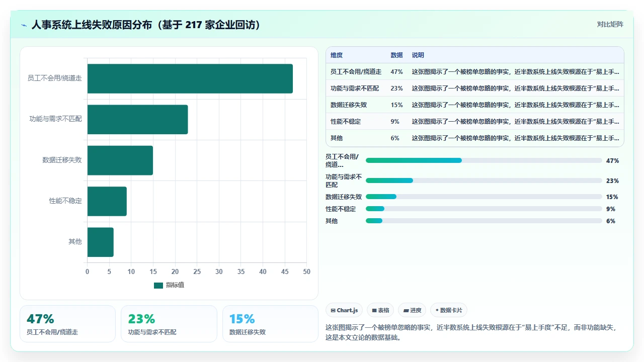The width and height of the screenshot is (644, 362).
Task: Click the 数据迁移失败 chart bar
Action: pos(120,160)
